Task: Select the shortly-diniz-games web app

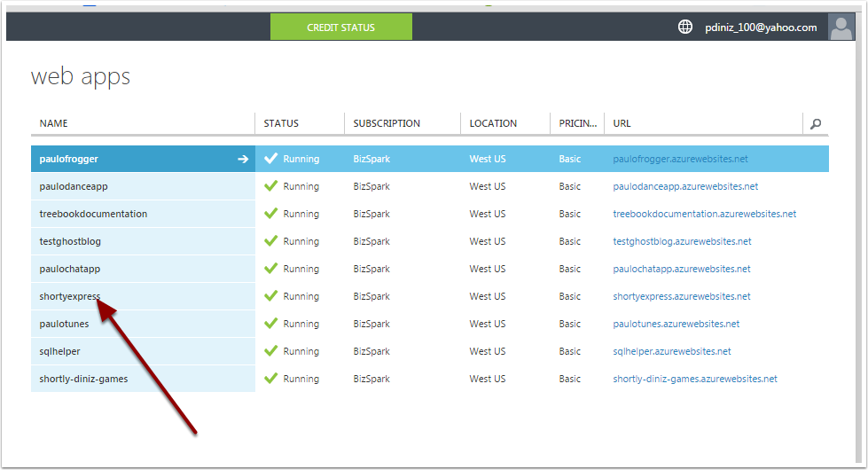Action: 83,379
